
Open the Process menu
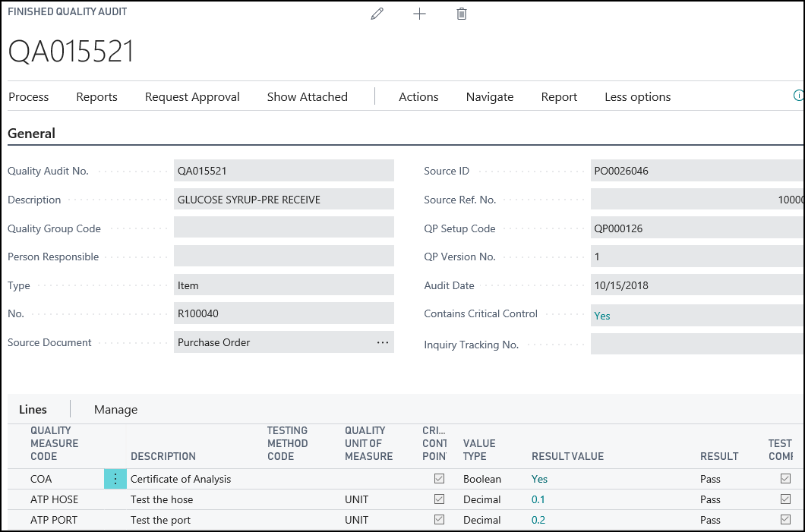point(29,97)
